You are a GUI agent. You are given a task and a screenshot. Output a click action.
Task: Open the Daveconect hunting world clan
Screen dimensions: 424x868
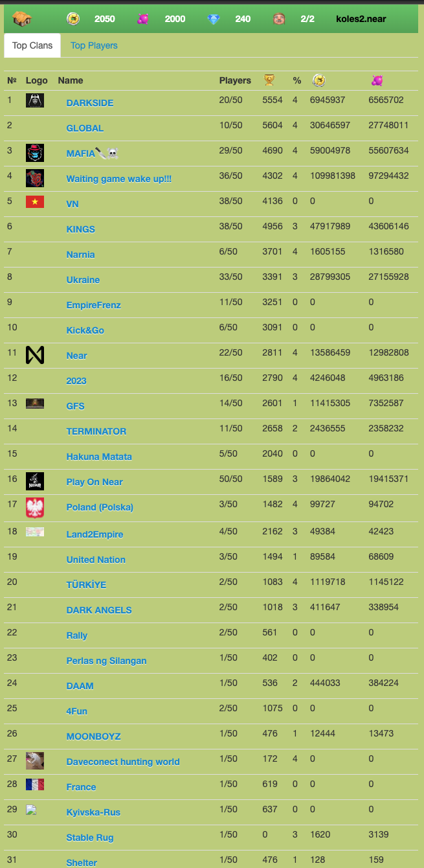(123, 762)
